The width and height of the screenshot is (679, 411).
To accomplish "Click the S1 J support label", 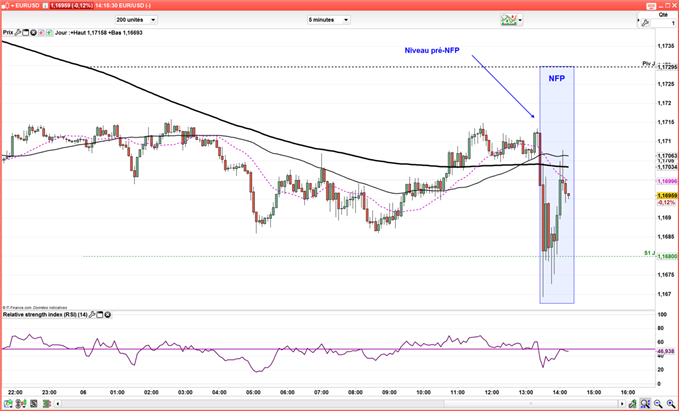I will click(x=650, y=253).
